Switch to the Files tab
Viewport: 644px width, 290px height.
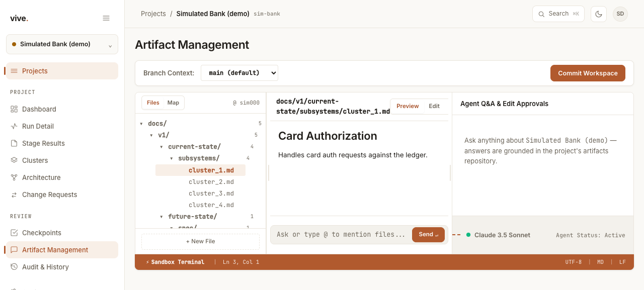pyautogui.click(x=153, y=103)
